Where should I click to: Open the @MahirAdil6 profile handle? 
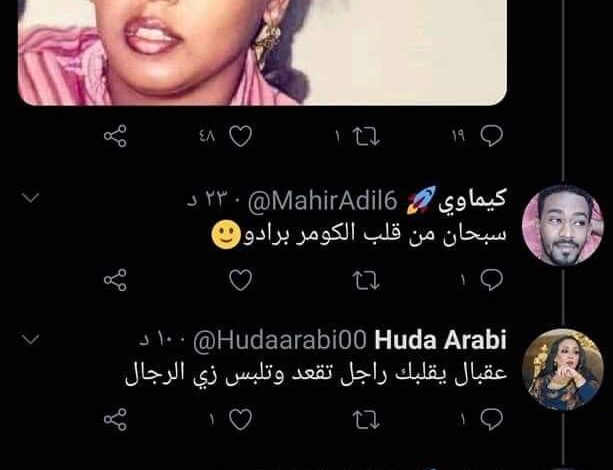pos(323,202)
